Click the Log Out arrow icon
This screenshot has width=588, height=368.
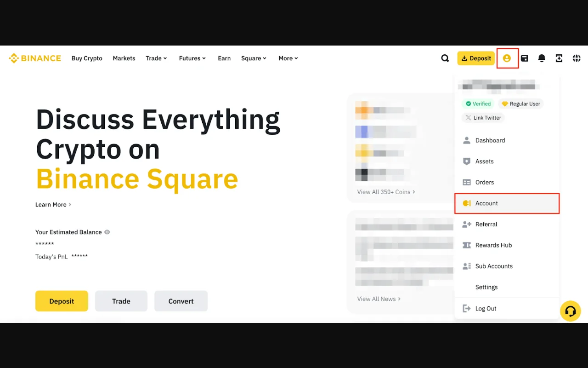tap(467, 308)
